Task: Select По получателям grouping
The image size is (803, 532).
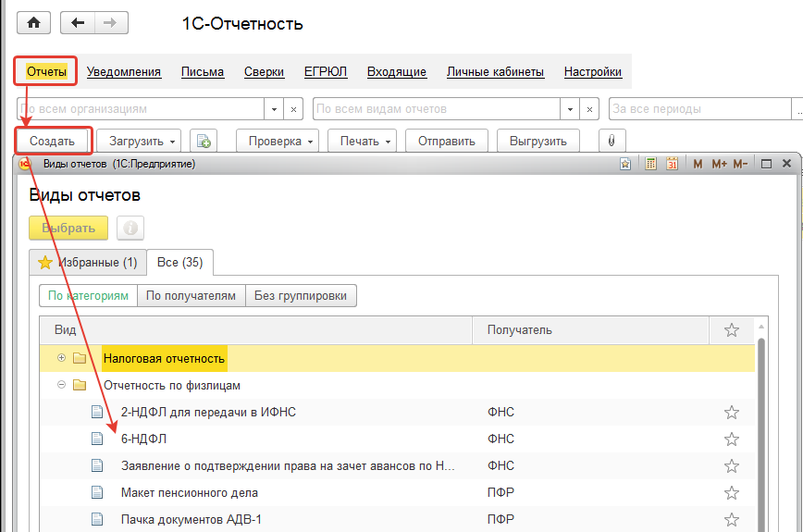Action: pyautogui.click(x=191, y=296)
